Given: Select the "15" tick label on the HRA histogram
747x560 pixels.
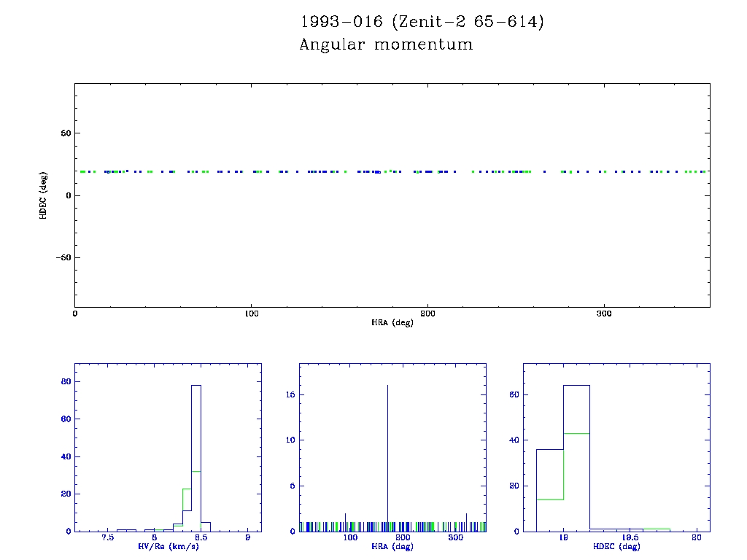Looking at the screenshot, I should click(289, 394).
